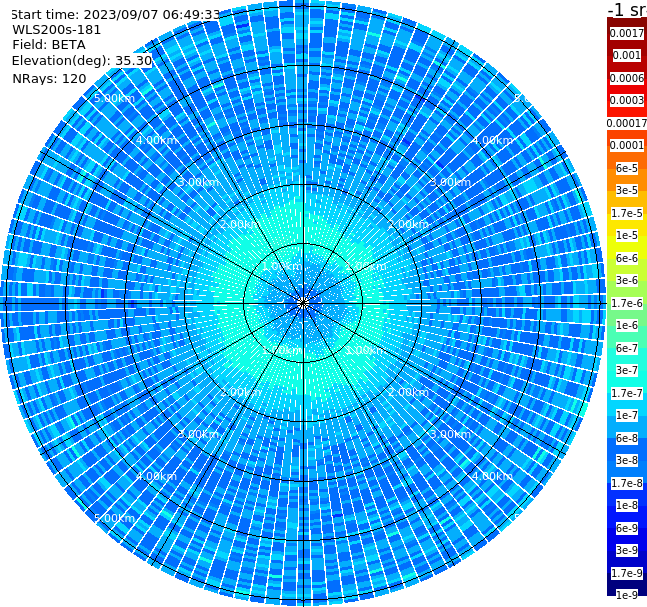The image size is (647, 607).
Task: Click the 1.7e-8 colorbar value
Action: click(x=627, y=483)
